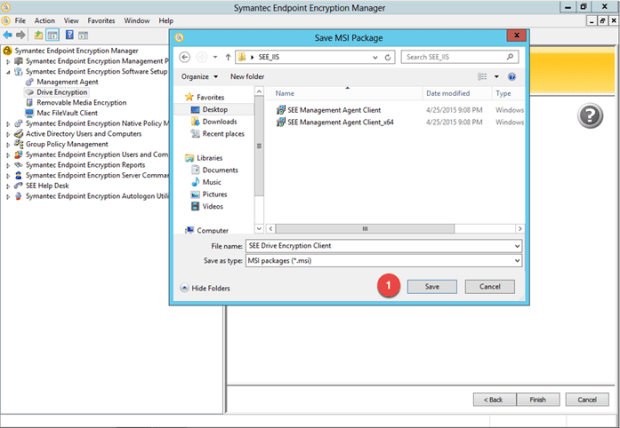Screen dimensions: 620x428
Task: Click the Save button
Action: click(x=432, y=286)
